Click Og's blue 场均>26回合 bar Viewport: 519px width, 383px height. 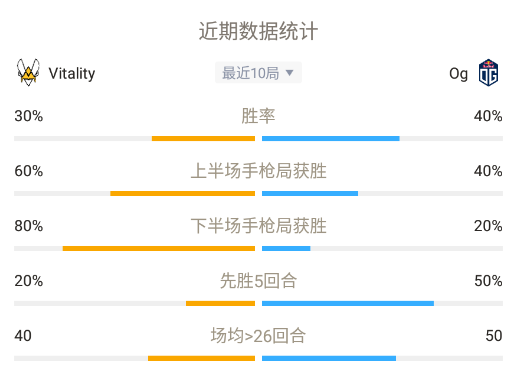(329, 358)
